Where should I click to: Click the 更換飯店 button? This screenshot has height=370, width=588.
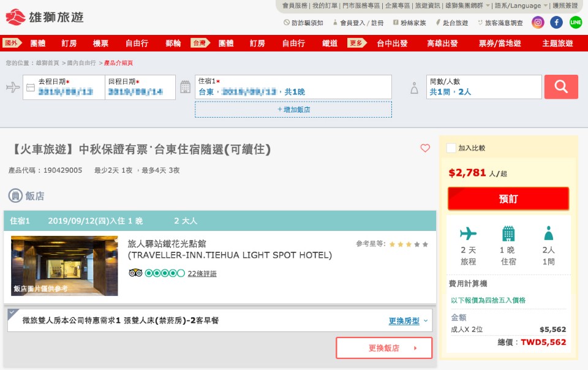click(x=384, y=348)
